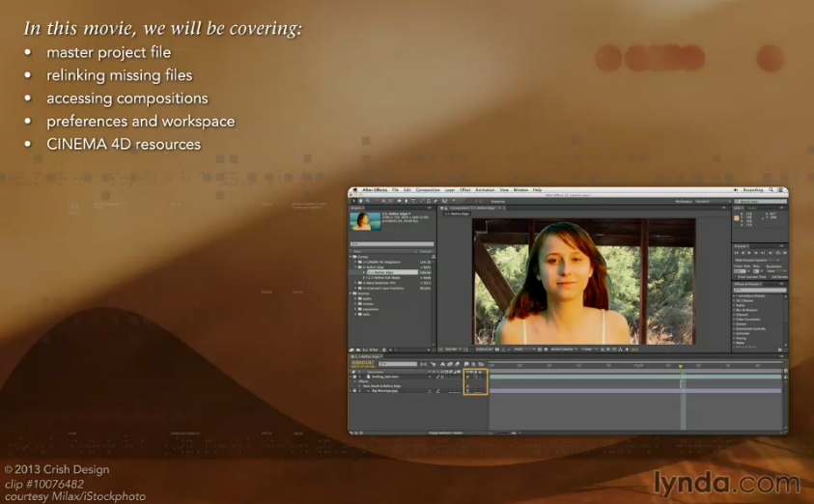Open the Workspace Standard dropdown
The image size is (814, 504).
click(x=713, y=201)
